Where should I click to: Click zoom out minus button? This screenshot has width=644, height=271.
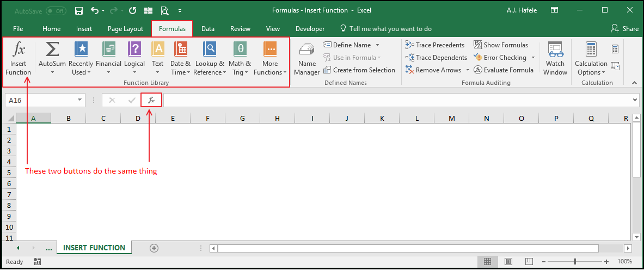[x=543, y=262]
